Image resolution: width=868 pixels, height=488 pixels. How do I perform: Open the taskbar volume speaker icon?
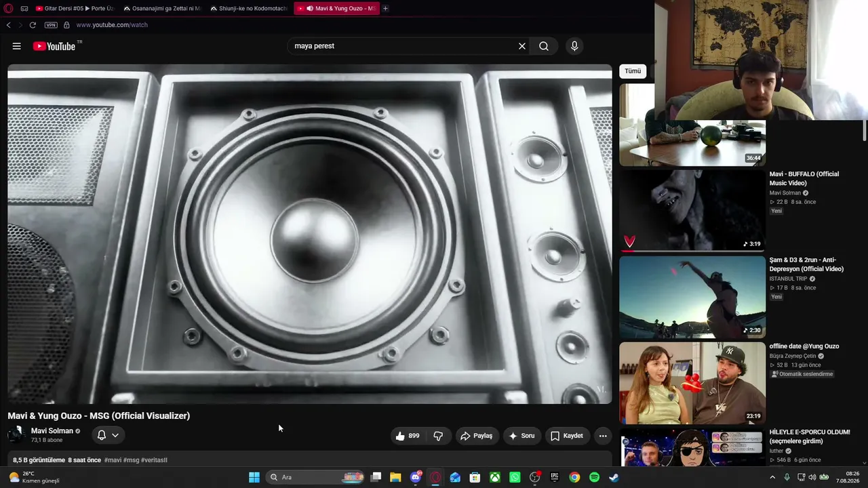[x=812, y=477]
